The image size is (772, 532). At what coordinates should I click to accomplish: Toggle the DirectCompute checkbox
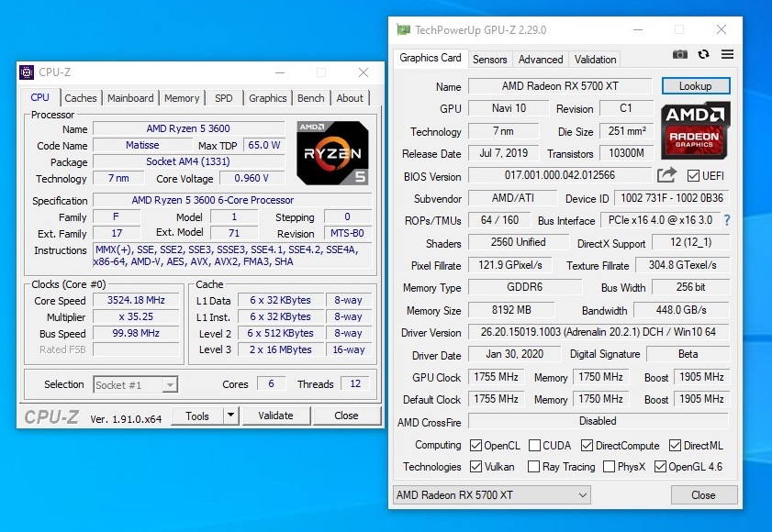(x=587, y=446)
